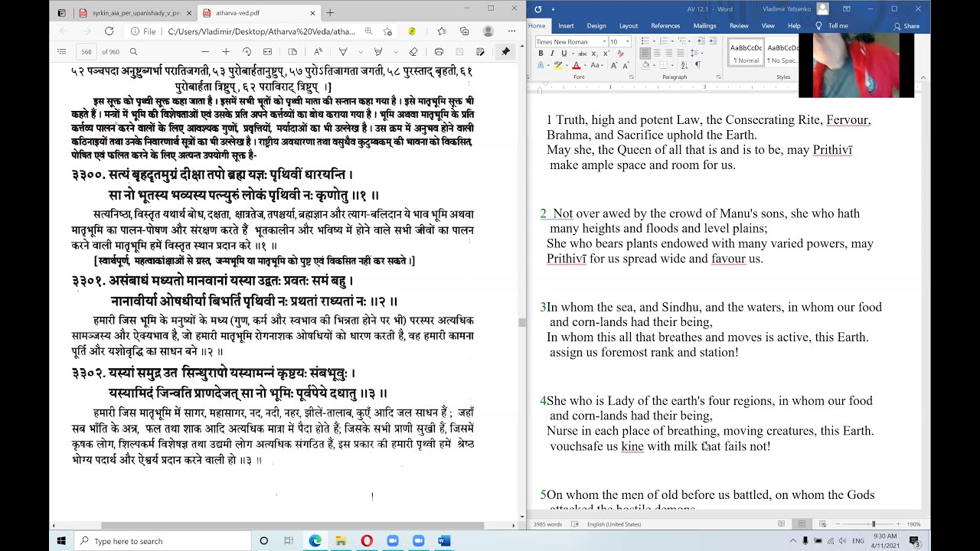
Task: Click the 3985 words count
Action: point(547,524)
